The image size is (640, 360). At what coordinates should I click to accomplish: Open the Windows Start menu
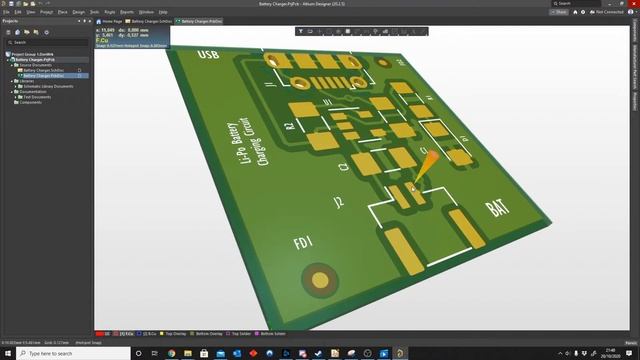coord(8,353)
